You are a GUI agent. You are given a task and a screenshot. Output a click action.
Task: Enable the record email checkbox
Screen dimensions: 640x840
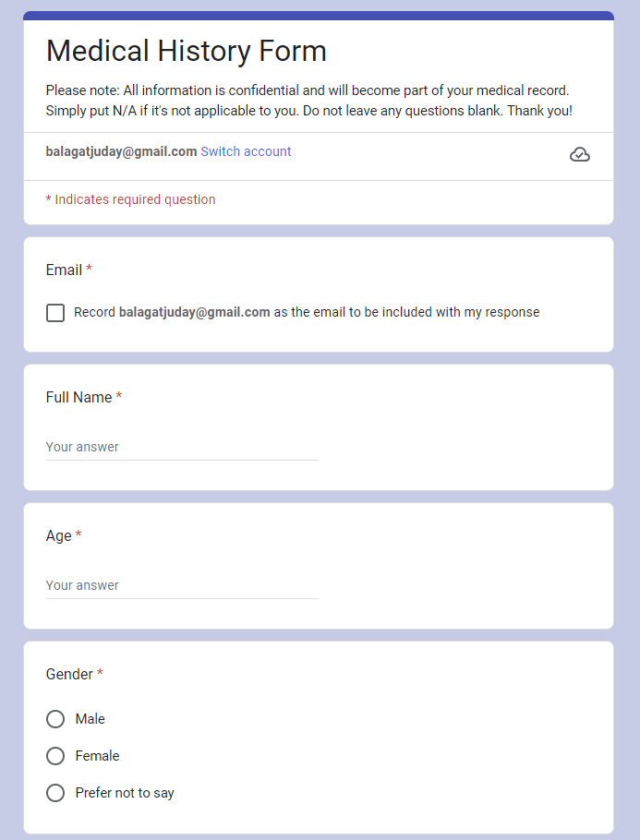[55, 313]
